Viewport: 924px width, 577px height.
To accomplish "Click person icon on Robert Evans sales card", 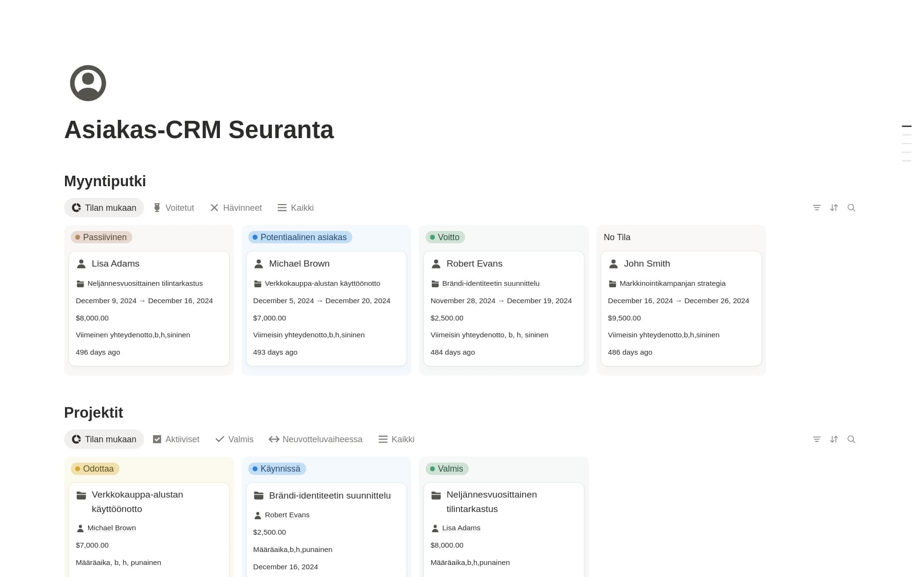I will click(x=436, y=264).
